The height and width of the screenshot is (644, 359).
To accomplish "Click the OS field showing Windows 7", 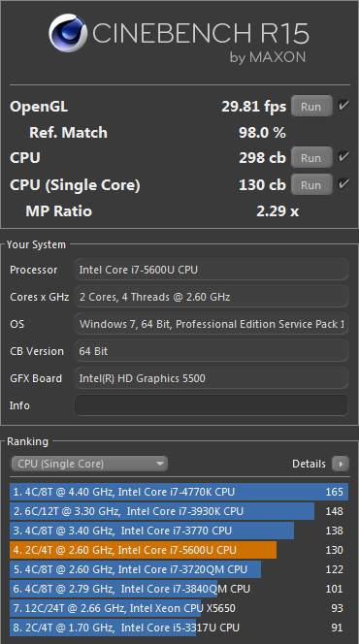I will (212, 324).
